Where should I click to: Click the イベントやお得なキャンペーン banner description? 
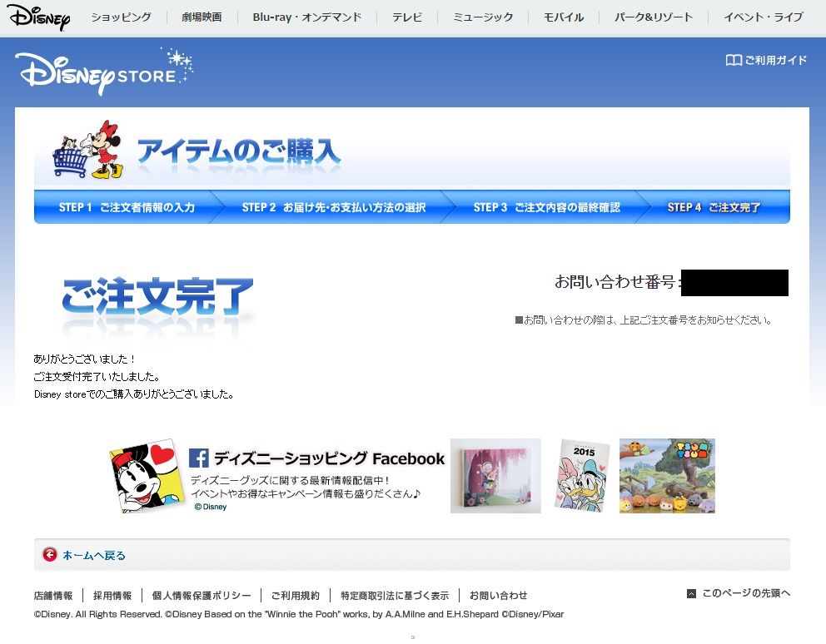point(306,494)
